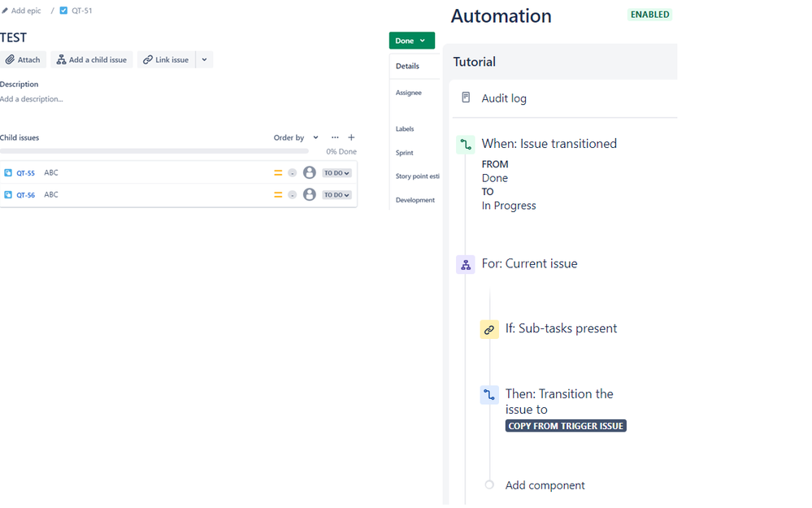The height and width of the screenshot is (508, 812).
Task: Select the For: Current issue component
Action: pos(529,263)
